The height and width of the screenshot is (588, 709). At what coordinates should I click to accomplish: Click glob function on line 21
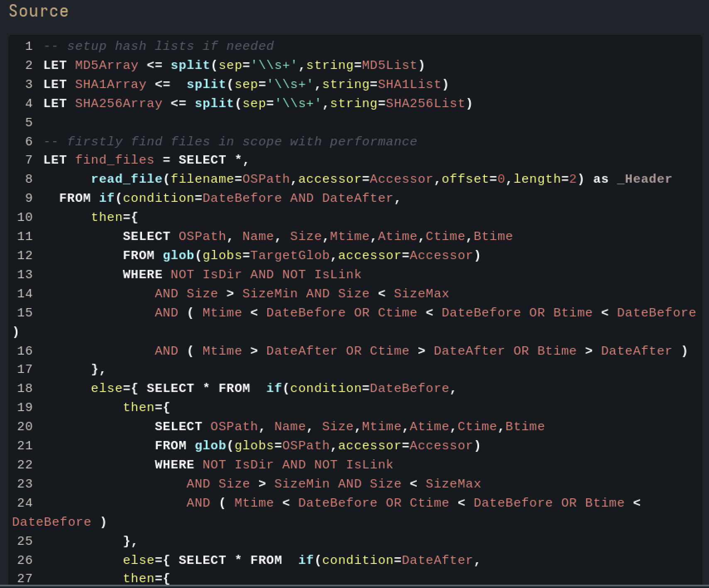(210, 446)
